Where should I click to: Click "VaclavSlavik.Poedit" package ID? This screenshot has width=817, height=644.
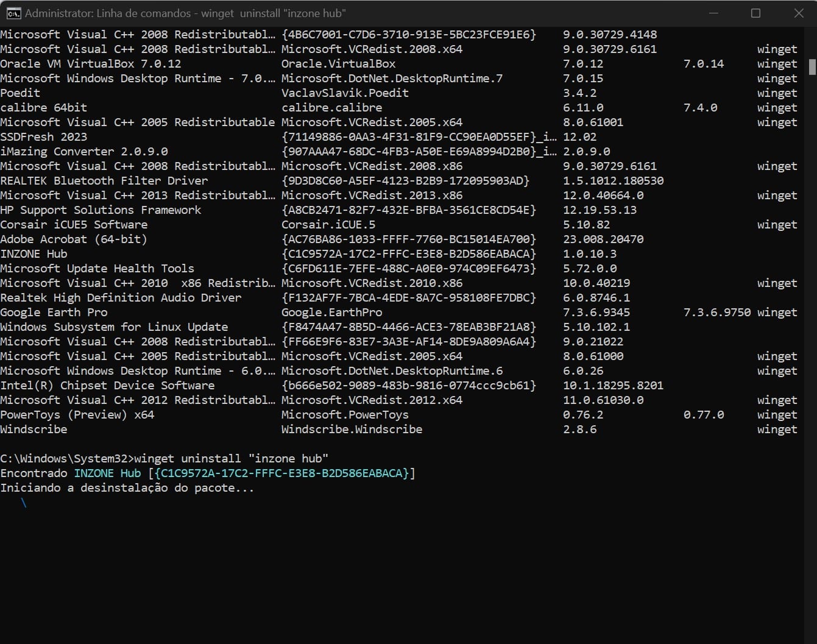pos(345,93)
